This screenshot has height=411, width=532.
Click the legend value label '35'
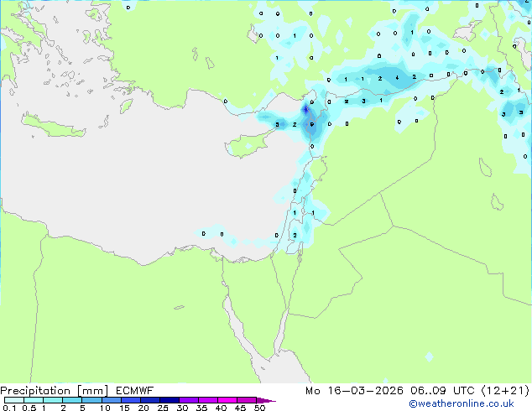pyautogui.click(x=201, y=408)
